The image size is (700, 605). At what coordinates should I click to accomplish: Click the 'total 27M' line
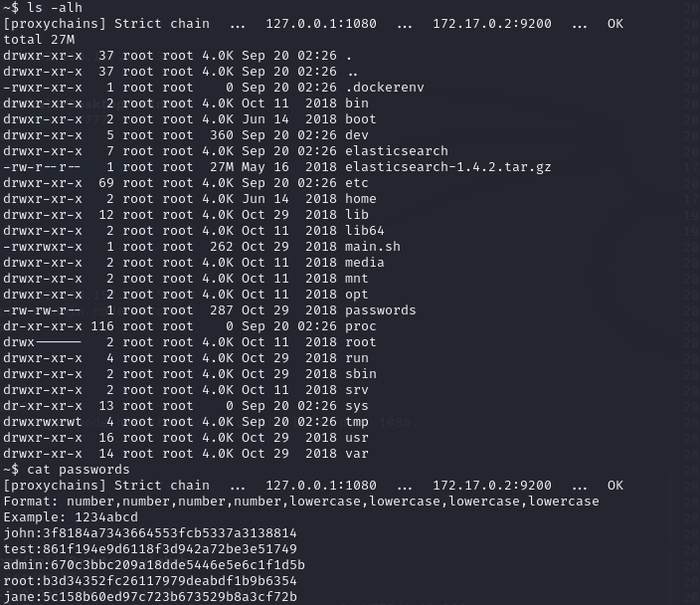pyautogui.click(x=38, y=40)
